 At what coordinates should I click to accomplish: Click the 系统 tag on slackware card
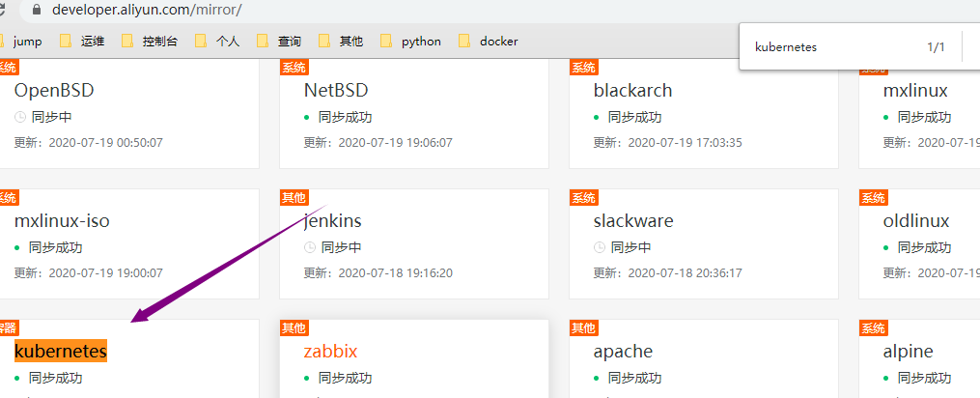584,198
